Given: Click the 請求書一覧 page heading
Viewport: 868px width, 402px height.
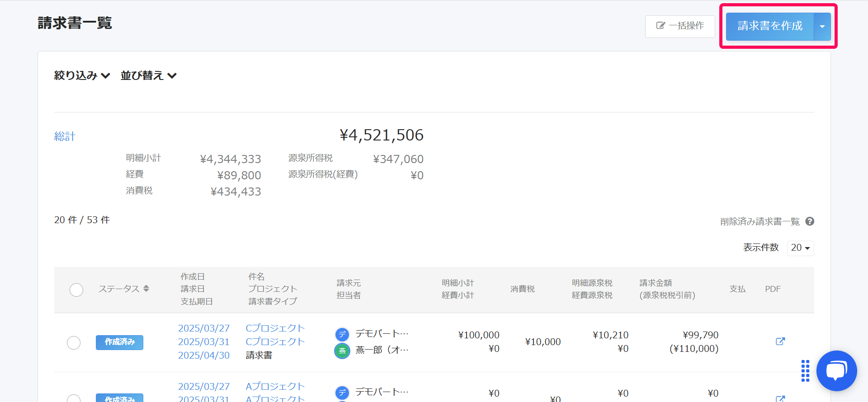Looking at the screenshot, I should 75,23.
